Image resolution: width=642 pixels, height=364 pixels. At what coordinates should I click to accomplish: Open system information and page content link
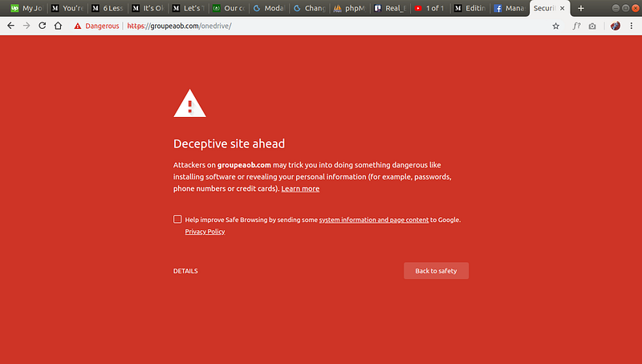click(374, 220)
